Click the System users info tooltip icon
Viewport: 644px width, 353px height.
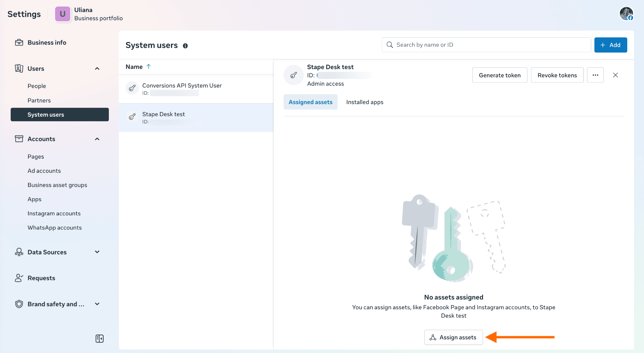pos(185,46)
